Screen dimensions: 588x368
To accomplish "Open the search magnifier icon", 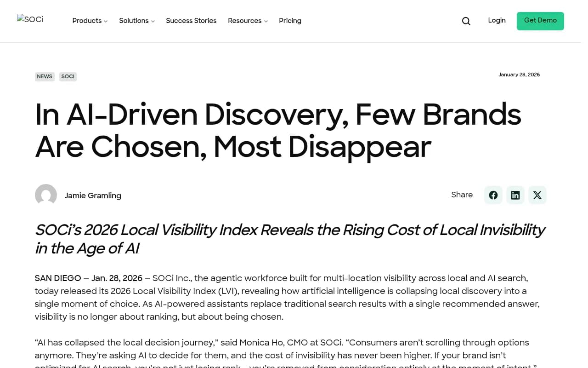I will tap(466, 21).
